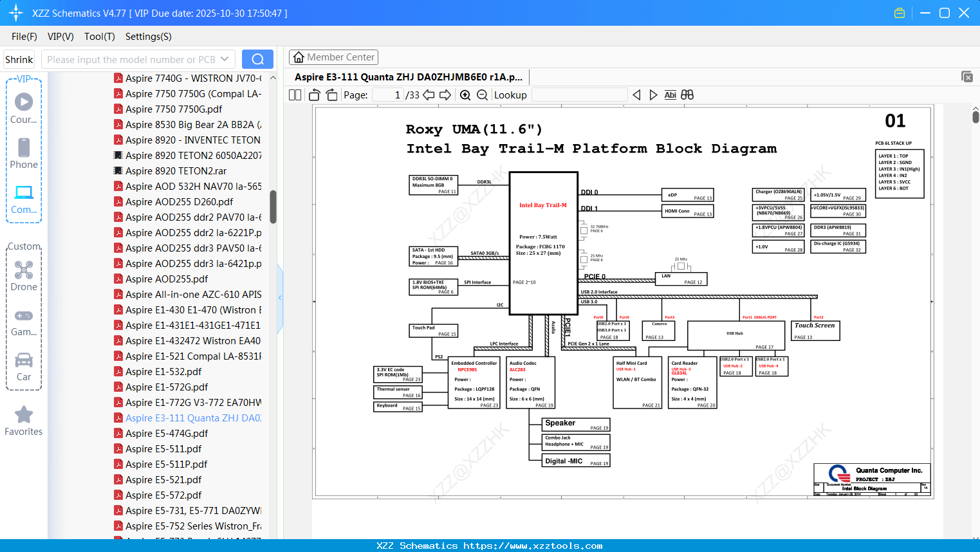Open the Settings(S) menu

(149, 37)
